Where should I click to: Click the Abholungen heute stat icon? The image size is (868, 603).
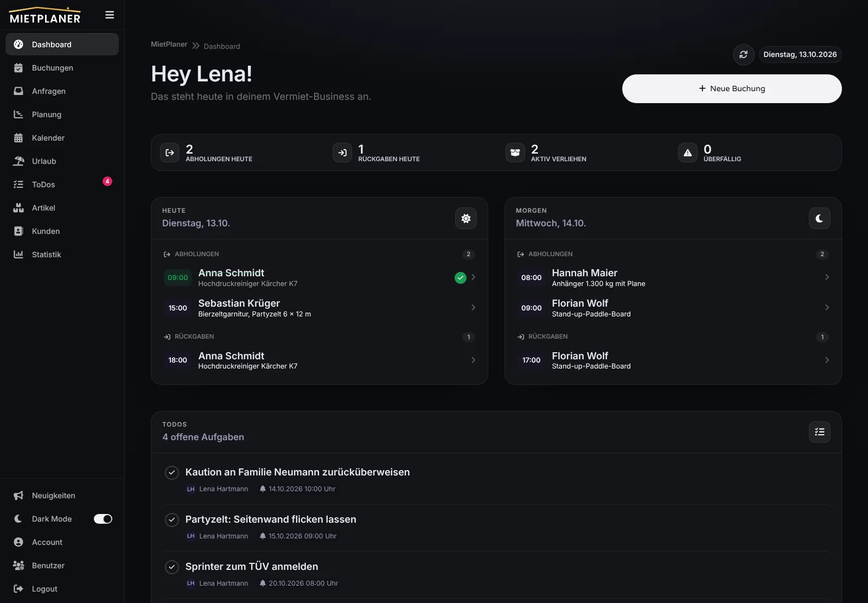(170, 153)
